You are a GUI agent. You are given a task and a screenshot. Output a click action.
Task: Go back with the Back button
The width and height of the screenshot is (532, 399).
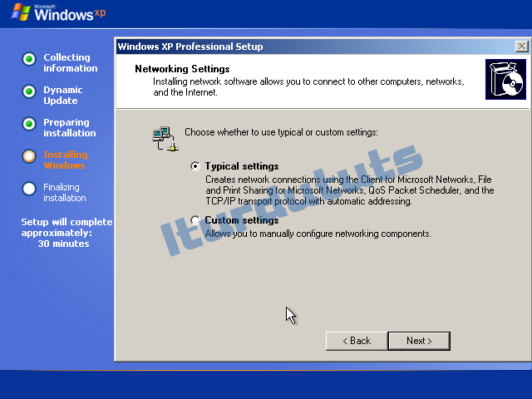coord(357,341)
